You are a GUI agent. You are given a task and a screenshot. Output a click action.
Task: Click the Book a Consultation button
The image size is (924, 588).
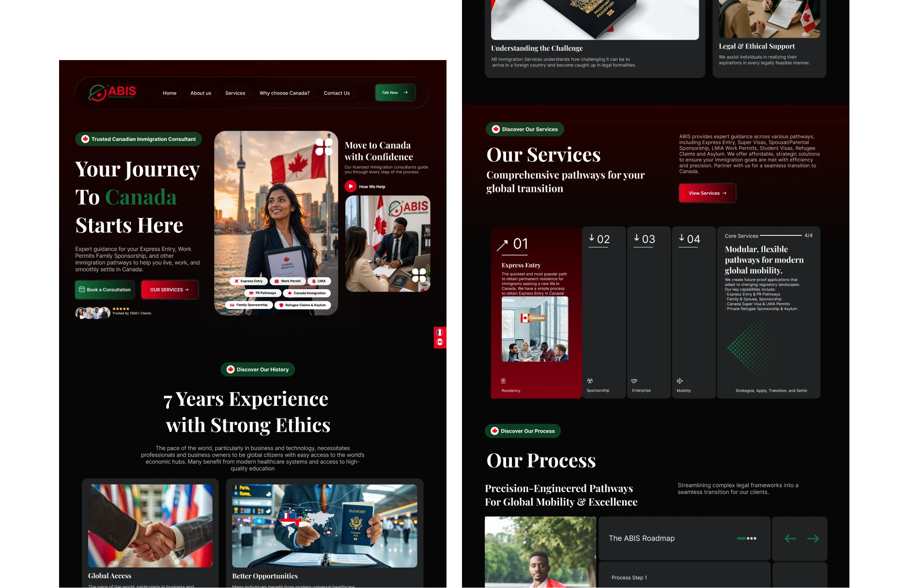pyautogui.click(x=105, y=290)
